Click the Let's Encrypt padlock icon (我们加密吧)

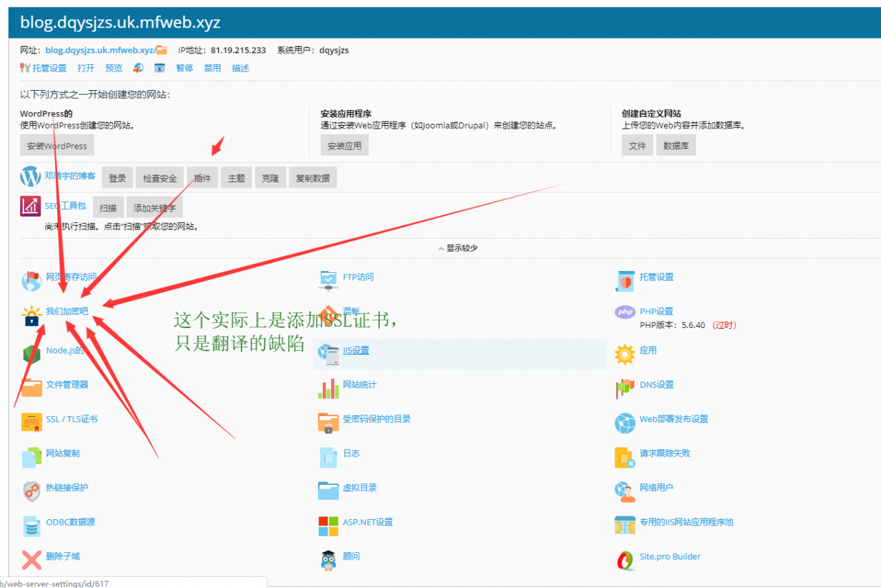(32, 315)
